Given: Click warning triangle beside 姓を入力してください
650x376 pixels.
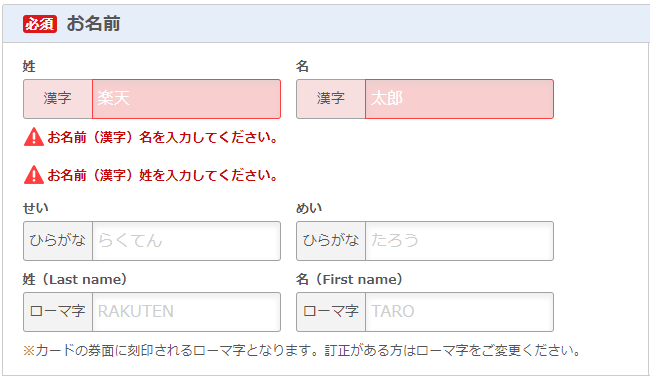Looking at the screenshot, I should tap(34, 175).
